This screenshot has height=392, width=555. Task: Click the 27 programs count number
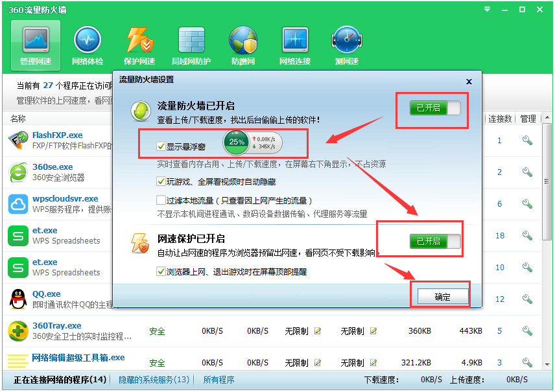tap(48, 86)
